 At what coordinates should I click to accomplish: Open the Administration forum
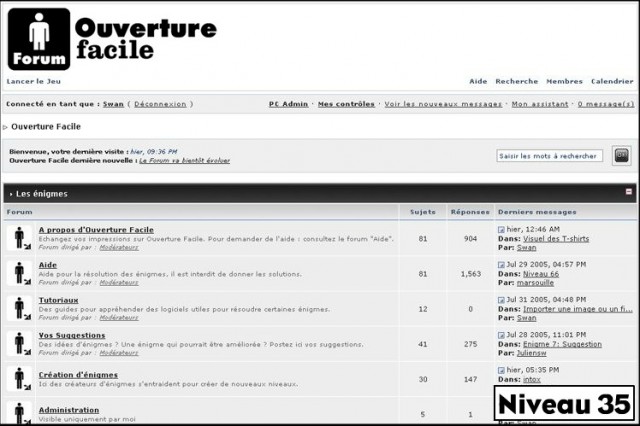pos(69,410)
